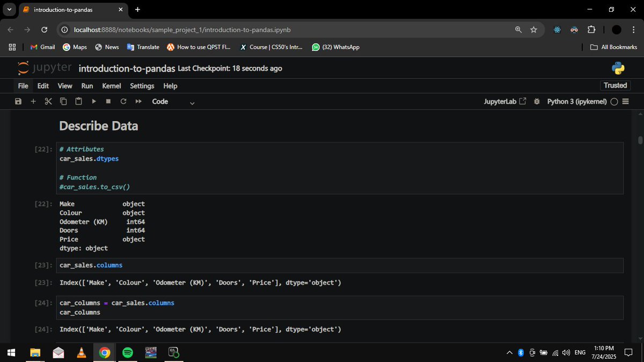Open the zoom magnifier in address bar
644x362 pixels.
coord(518,29)
